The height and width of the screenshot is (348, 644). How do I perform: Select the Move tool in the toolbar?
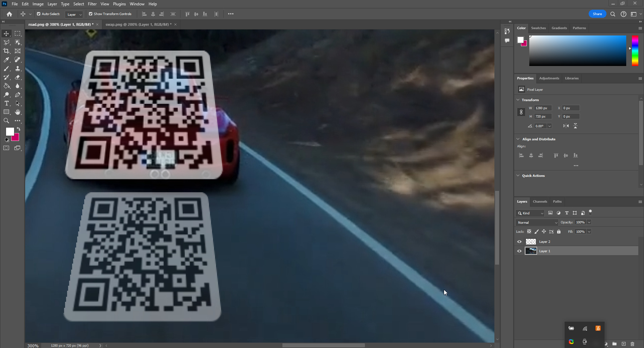pyautogui.click(x=6, y=33)
